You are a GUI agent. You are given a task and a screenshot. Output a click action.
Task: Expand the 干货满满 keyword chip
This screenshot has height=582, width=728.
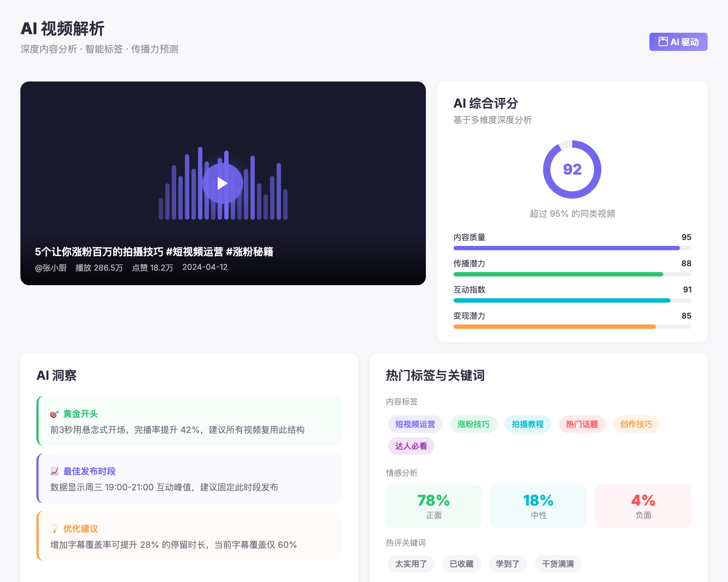tap(558, 563)
